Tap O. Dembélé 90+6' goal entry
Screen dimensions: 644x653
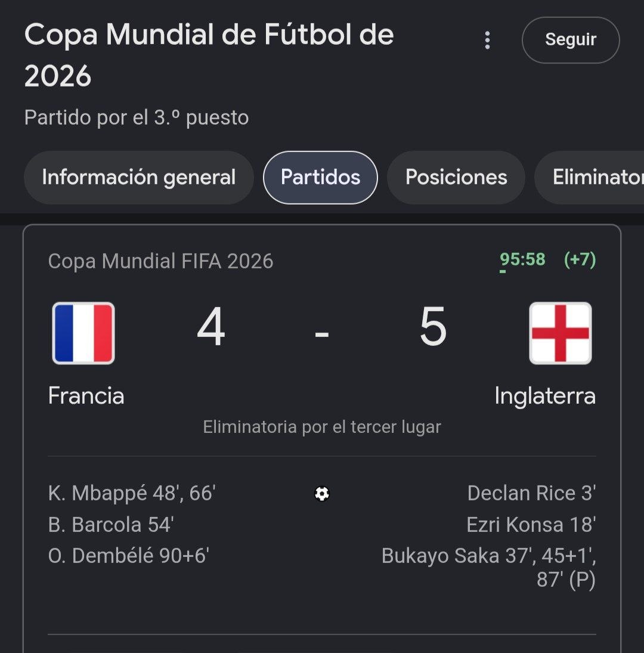129,556
